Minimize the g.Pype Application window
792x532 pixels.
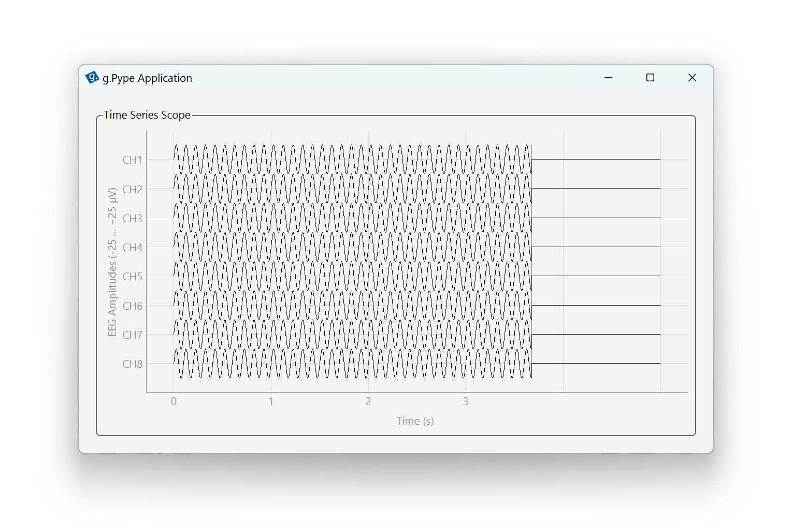608,78
